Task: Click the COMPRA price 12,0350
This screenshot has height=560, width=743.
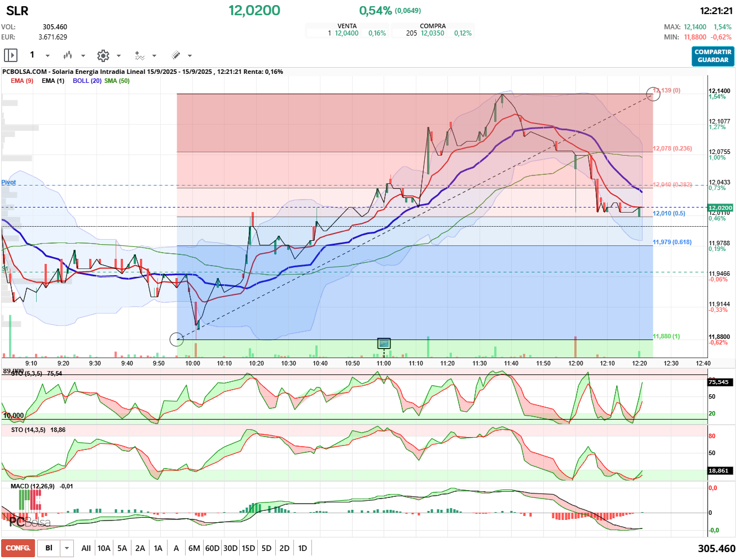Action: [x=432, y=33]
